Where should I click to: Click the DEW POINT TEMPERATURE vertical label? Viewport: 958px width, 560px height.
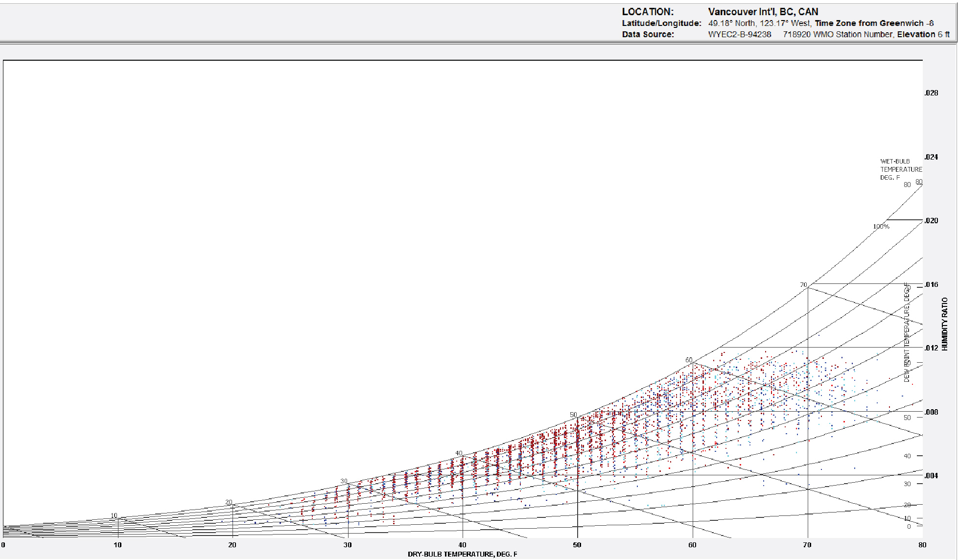tap(907, 333)
